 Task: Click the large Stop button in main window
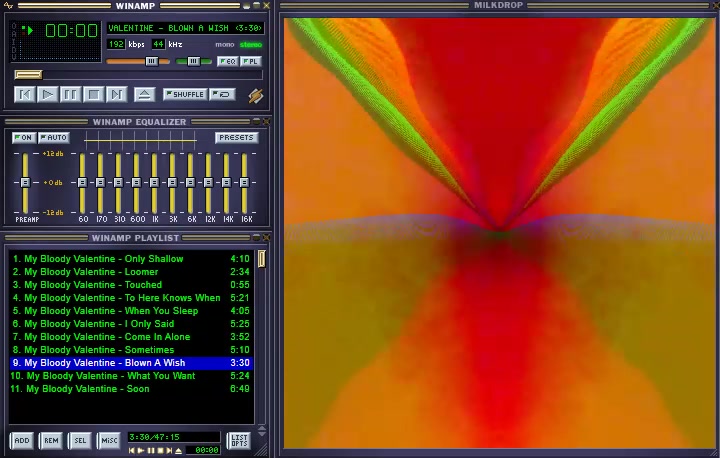click(93, 95)
